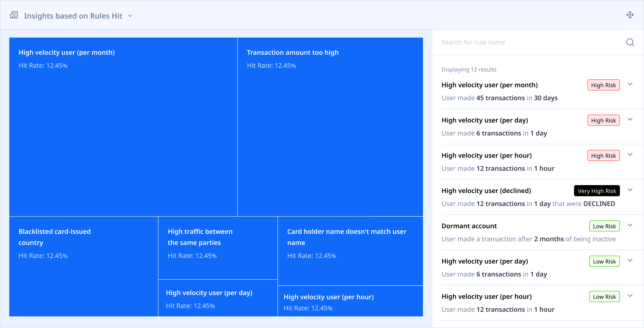This screenshot has width=644, height=328.
Task: Select the Transaction amount too high tile
Action: (330, 127)
